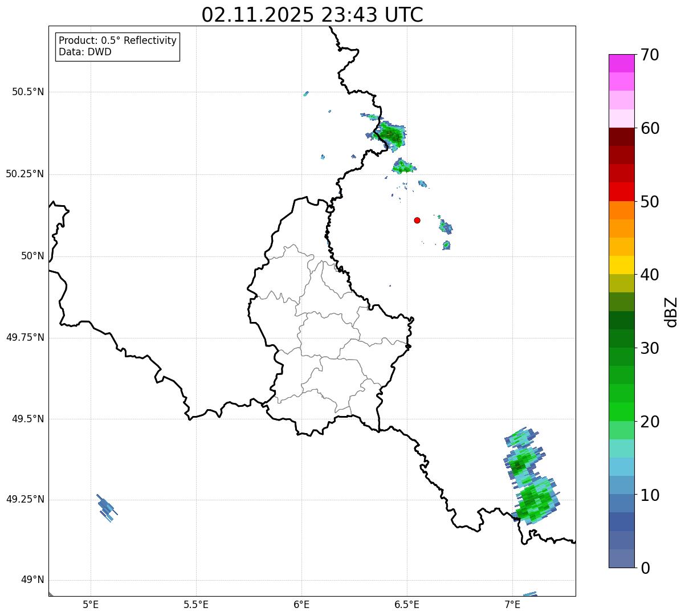The height and width of the screenshot is (616, 685).
Task: Click the isolated blue echo near 5°E 49.25°N
Action: point(106,508)
